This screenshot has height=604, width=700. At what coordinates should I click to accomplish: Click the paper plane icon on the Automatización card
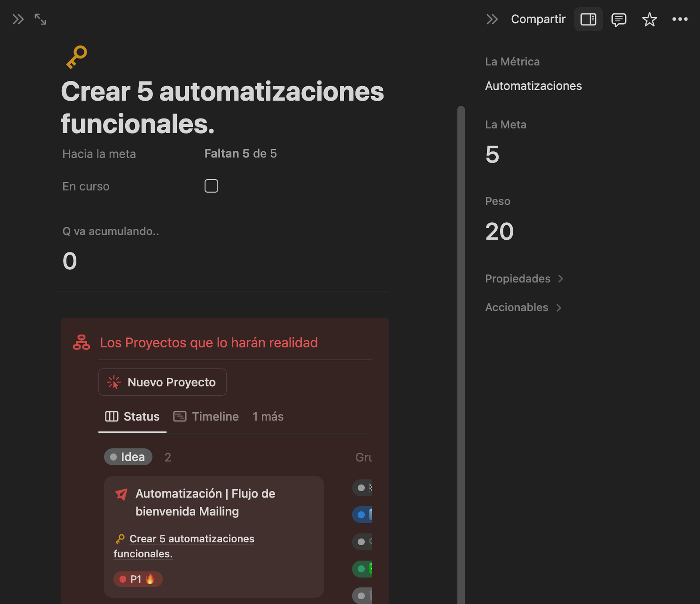(x=120, y=494)
